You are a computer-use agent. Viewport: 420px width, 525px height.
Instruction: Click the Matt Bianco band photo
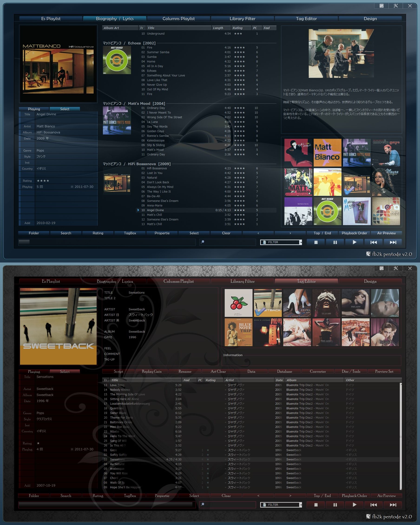click(x=341, y=54)
